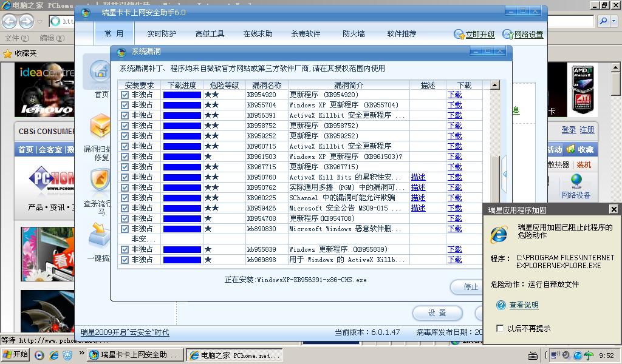Click the Internet Explorer icon in alert popup
Viewport: 622px width, 364px height.
[x=499, y=234]
